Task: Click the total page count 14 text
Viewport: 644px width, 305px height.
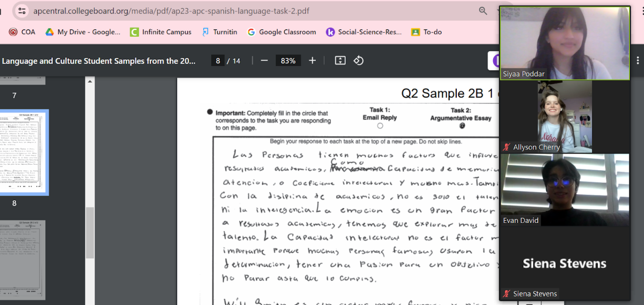Action: tap(236, 61)
